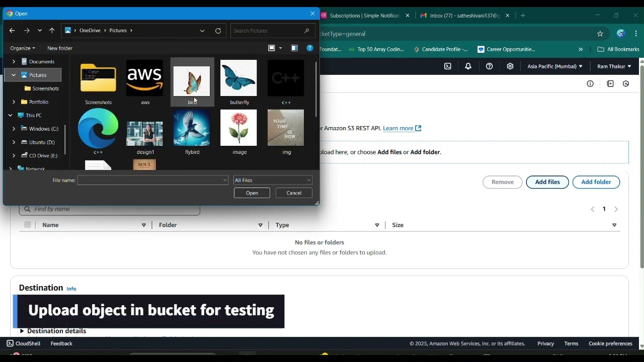This screenshot has width=644, height=362.
Task: Select Ubuntu (D:) drive
Action: click(38, 142)
